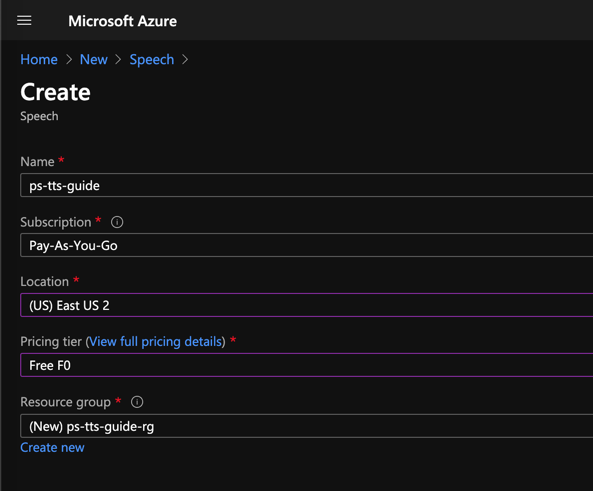The image size is (593, 491).
Task: Open the hamburger portal menu
Action: (24, 20)
